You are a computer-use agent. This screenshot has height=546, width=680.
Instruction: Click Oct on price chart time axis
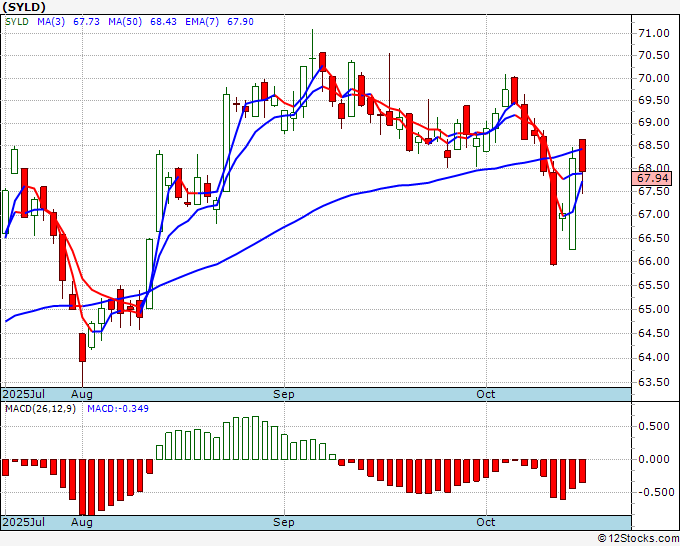click(486, 394)
